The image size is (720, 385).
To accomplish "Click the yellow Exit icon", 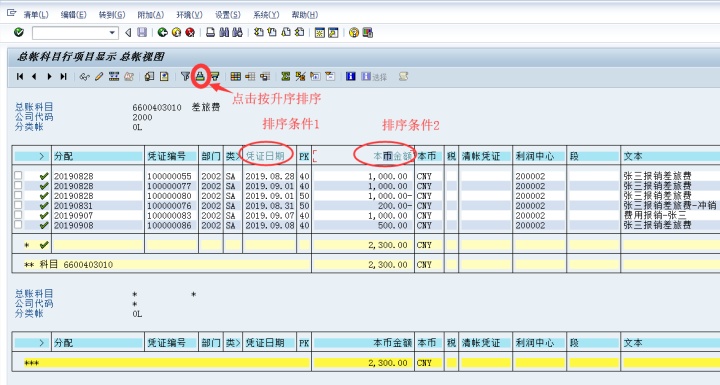I will coord(176,33).
